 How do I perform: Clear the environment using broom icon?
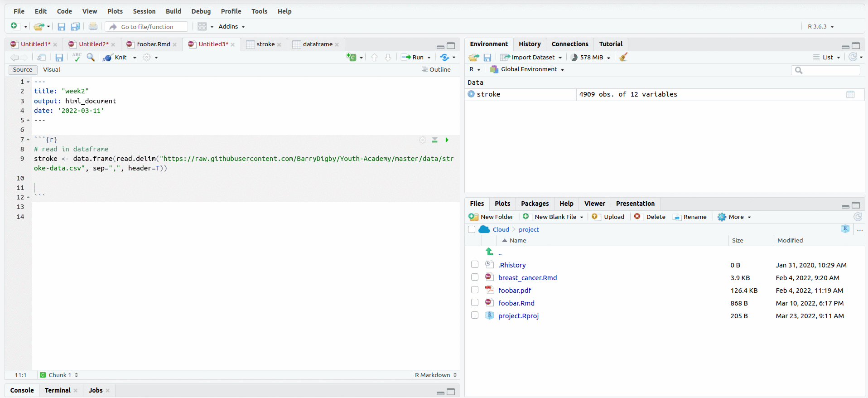point(623,57)
